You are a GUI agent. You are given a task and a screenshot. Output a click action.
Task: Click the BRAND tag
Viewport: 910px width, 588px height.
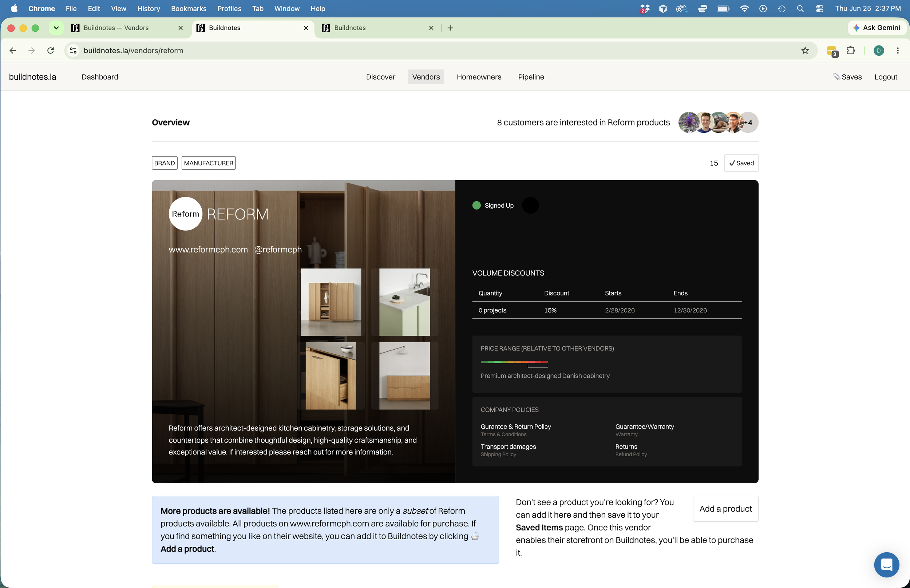165,163
